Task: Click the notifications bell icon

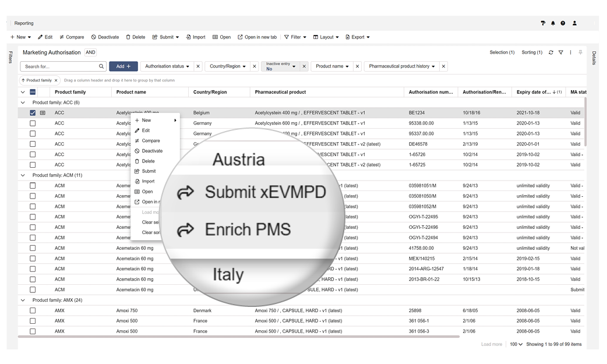Action: pyautogui.click(x=553, y=23)
